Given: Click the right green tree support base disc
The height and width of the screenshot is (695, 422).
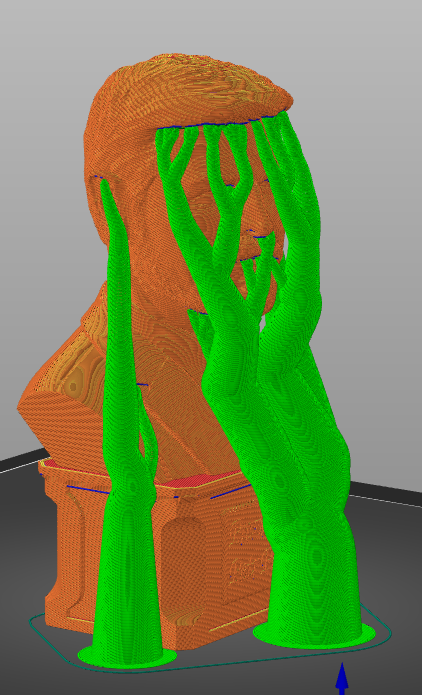Looking at the screenshot, I should 315,632.
